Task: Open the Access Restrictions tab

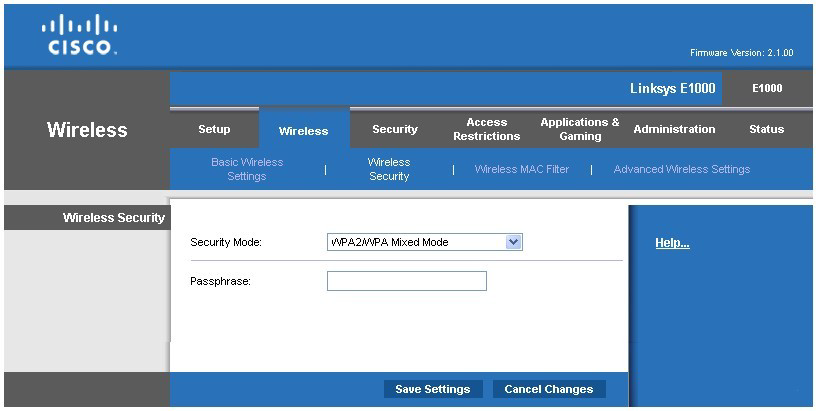Action: click(486, 129)
